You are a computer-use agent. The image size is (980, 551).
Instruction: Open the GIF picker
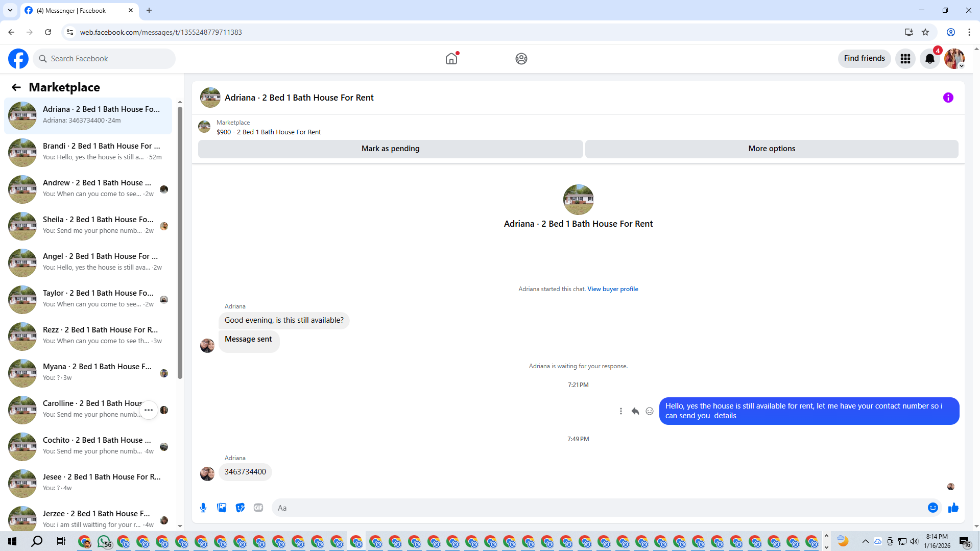click(258, 508)
